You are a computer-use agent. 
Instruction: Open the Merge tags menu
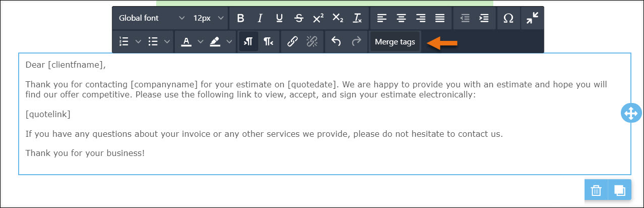click(395, 42)
